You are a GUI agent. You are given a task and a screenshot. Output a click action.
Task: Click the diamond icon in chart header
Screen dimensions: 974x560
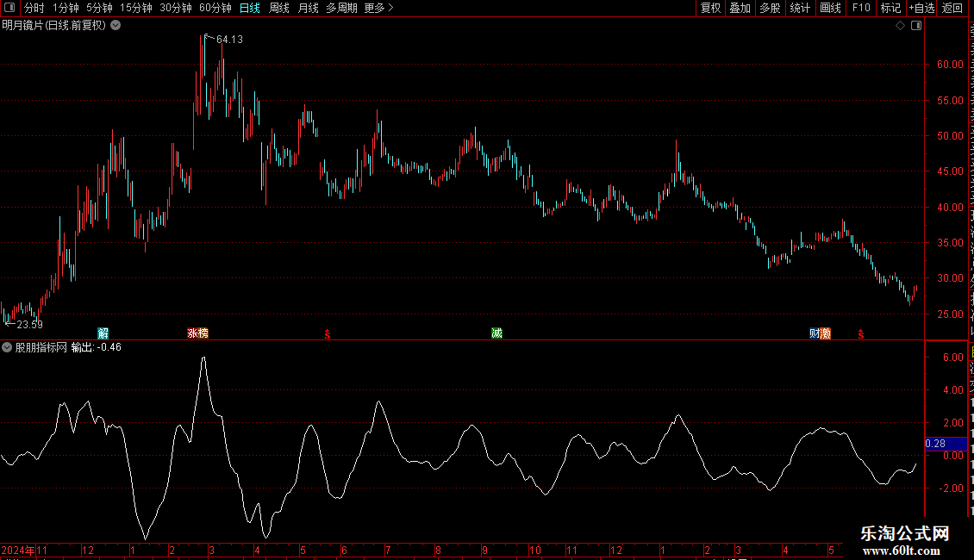900,26
